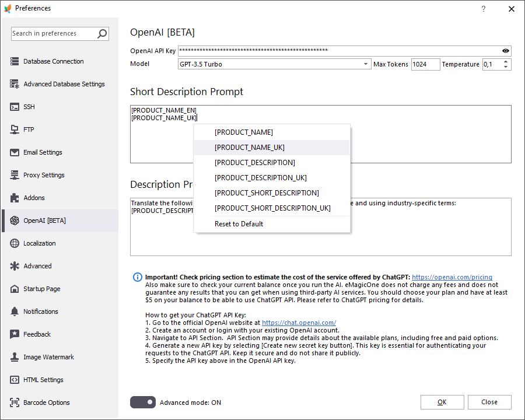Open the chat.openai.com link
Image resolution: width=525 pixels, height=420 pixels.
(299, 323)
